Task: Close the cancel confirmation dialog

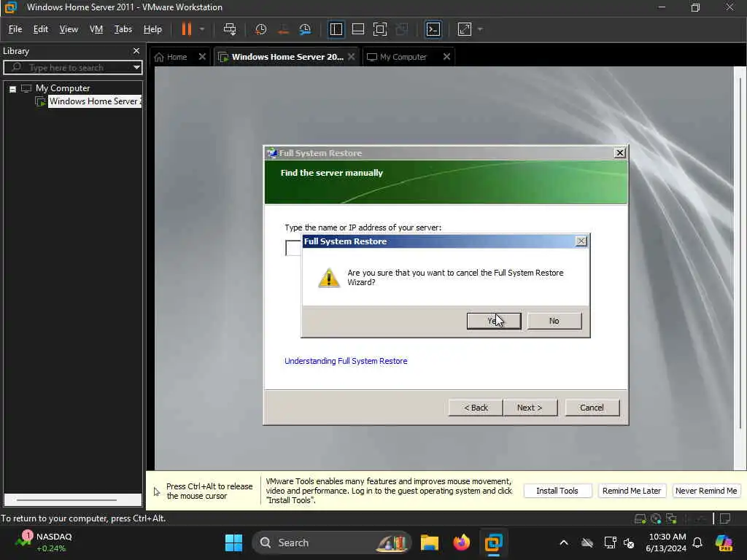Action: [x=581, y=241]
